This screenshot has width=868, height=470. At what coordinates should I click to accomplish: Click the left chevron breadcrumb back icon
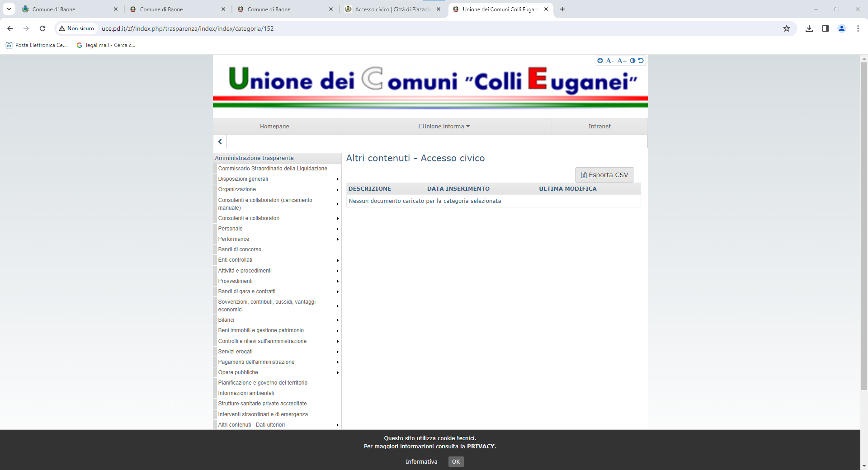pos(220,141)
